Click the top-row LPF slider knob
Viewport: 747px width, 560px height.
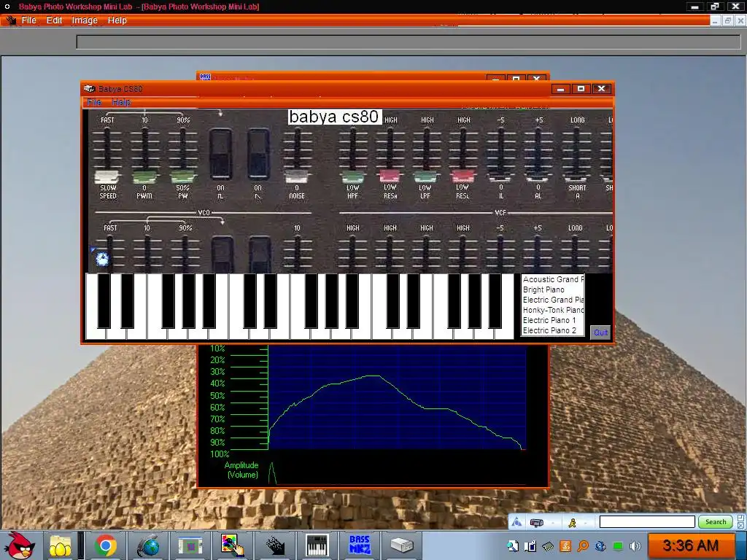click(x=425, y=177)
